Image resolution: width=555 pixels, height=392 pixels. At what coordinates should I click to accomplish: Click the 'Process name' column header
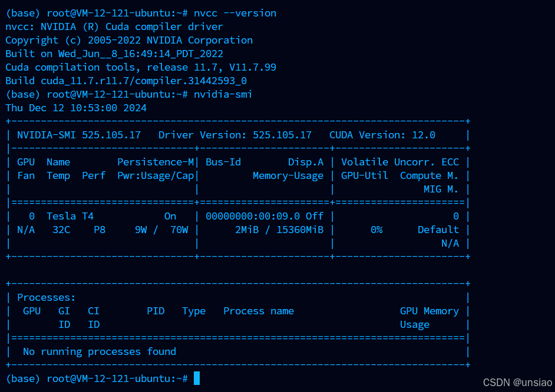pos(259,311)
